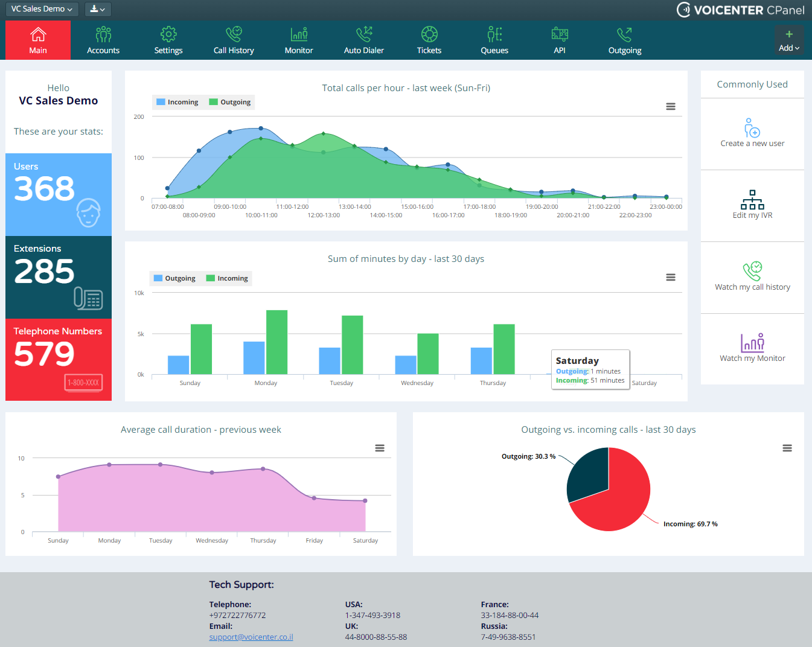
Task: Click Edit my IVR shortcut
Action: 752,205
